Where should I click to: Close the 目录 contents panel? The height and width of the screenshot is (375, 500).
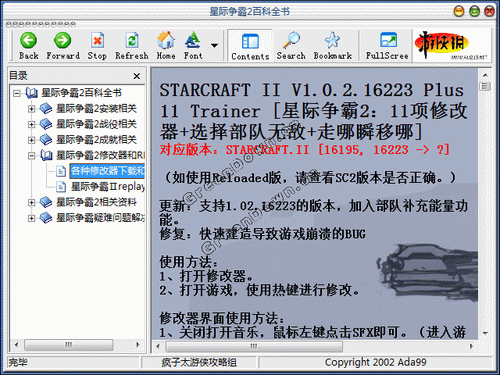click(137, 76)
